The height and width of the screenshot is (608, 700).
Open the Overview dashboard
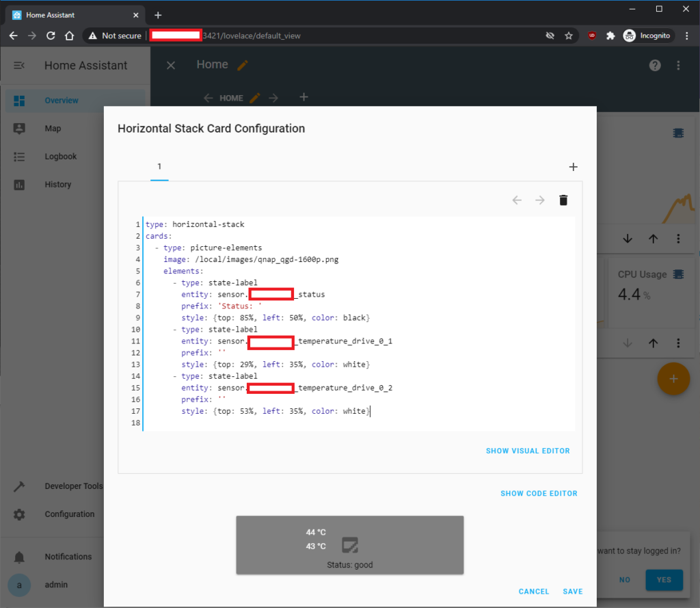[75, 101]
